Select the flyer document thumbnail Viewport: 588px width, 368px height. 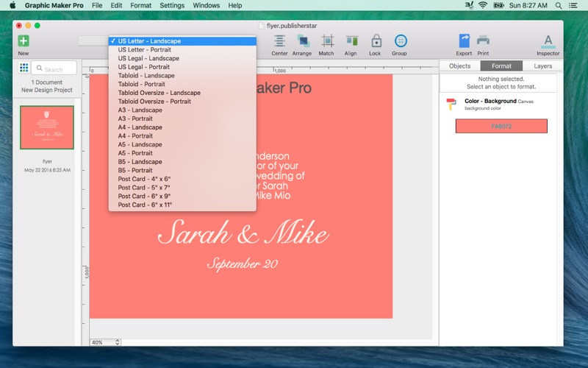47,127
